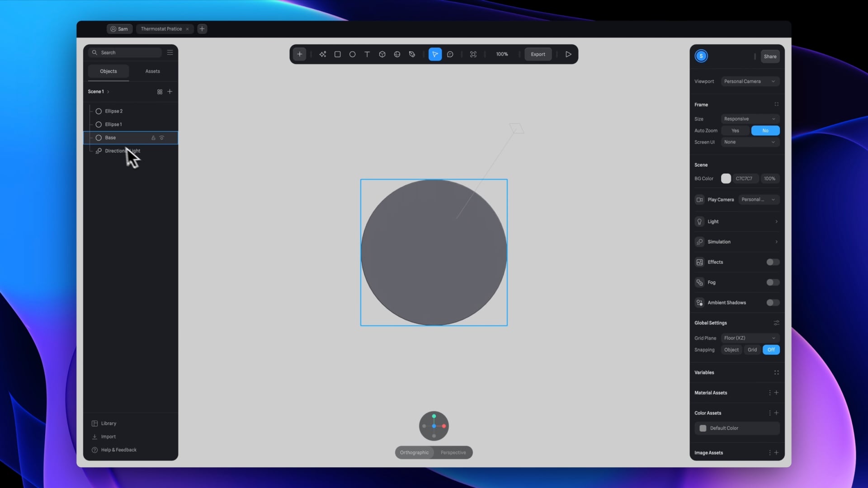
Task: Select the Rectangle shape tool
Action: pyautogui.click(x=337, y=54)
